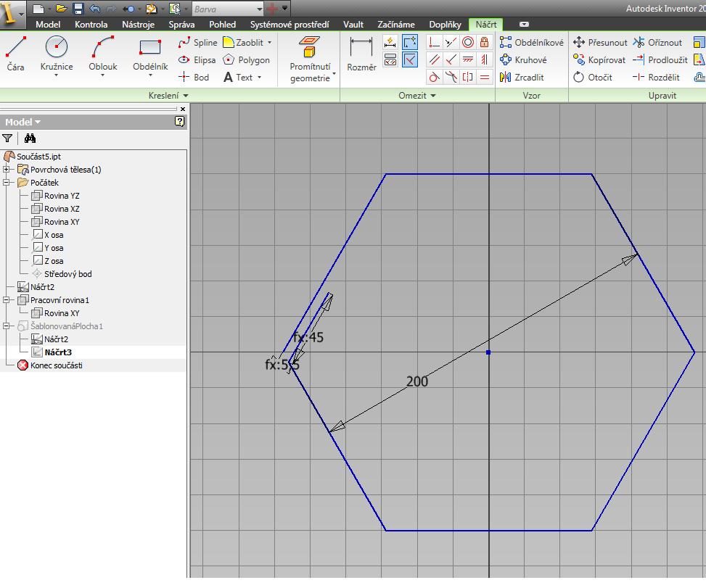This screenshot has width=706, height=588.
Task: Choose the Polygon sketch tool
Action: click(x=247, y=60)
